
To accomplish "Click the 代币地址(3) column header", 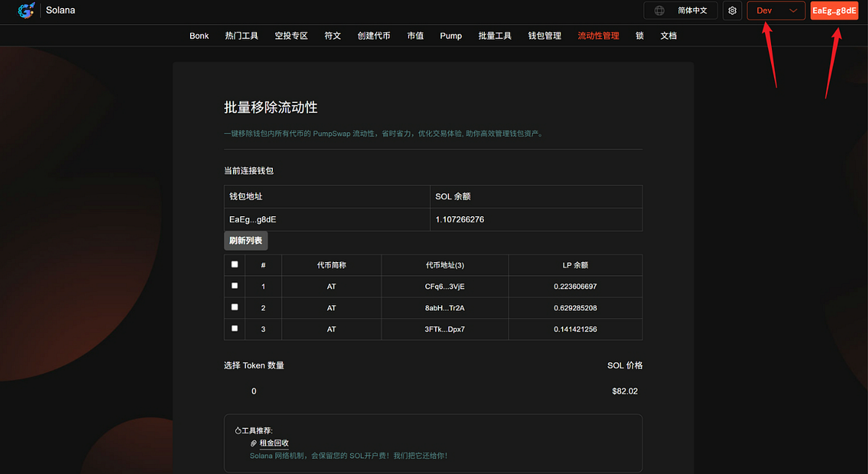I will pyautogui.click(x=444, y=265).
